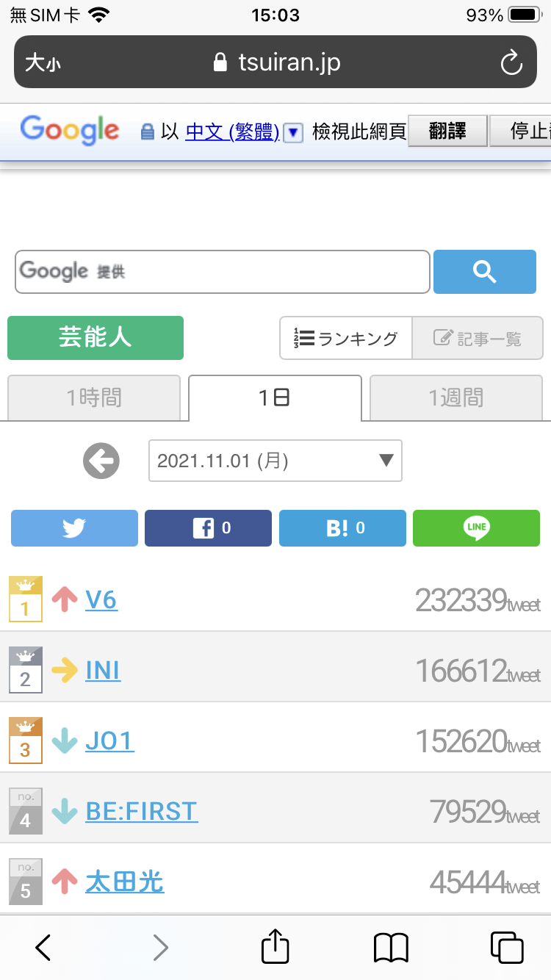Tap the reload page icon in the address bar
Image resolution: width=551 pixels, height=980 pixels.
pyautogui.click(x=511, y=62)
